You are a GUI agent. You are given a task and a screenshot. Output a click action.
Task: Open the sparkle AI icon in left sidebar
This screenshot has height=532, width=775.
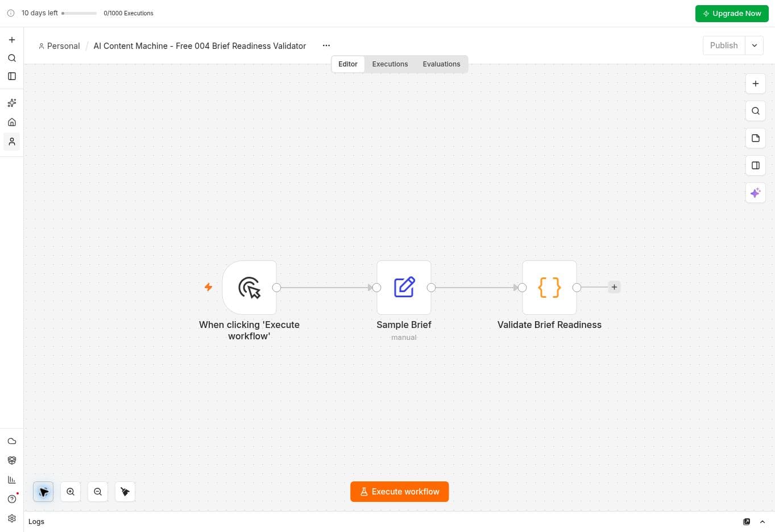click(12, 103)
